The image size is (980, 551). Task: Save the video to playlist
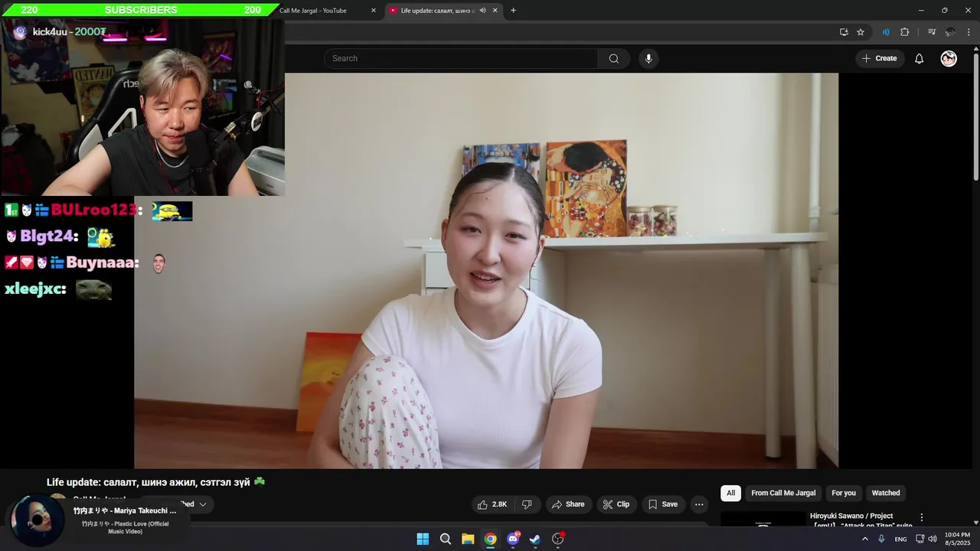[x=663, y=504]
